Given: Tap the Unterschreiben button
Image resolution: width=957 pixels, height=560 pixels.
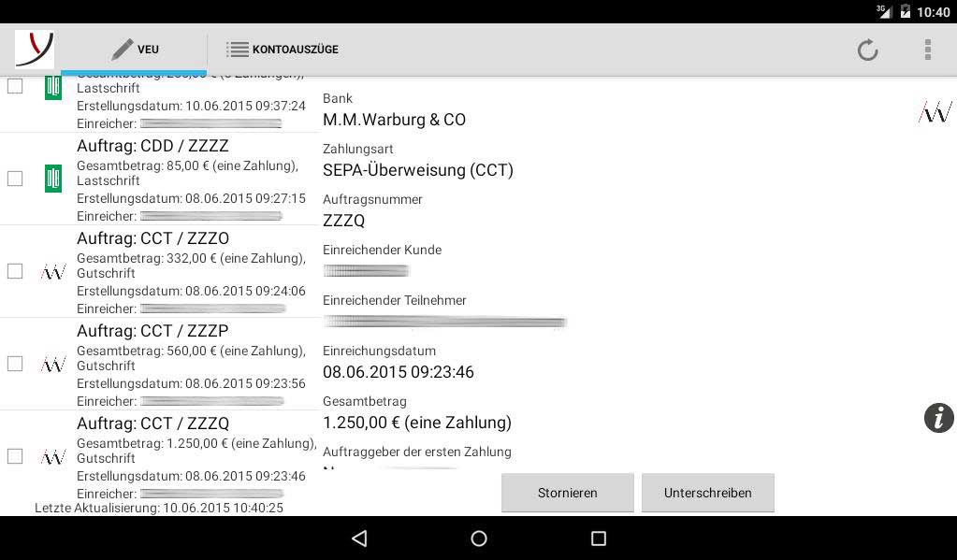Looking at the screenshot, I should pyautogui.click(x=708, y=493).
